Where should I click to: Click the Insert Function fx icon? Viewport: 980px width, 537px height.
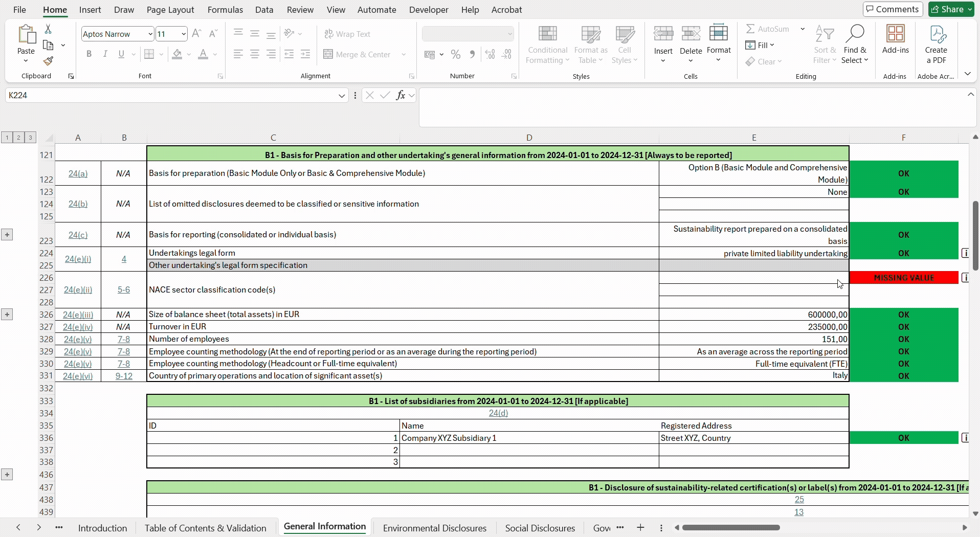400,95
